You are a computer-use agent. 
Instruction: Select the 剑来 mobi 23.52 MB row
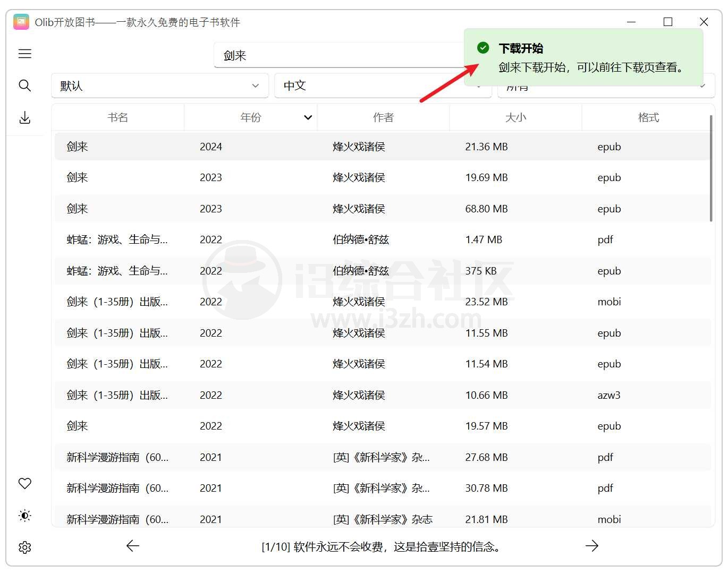(382, 302)
